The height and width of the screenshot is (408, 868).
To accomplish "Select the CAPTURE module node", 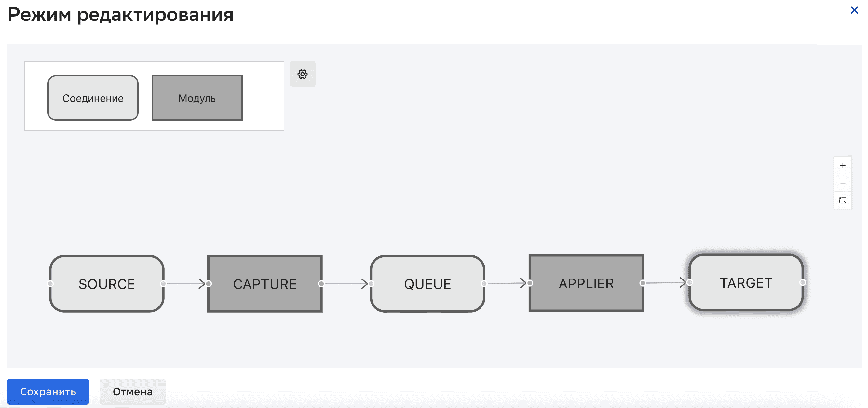I will pyautogui.click(x=265, y=284).
